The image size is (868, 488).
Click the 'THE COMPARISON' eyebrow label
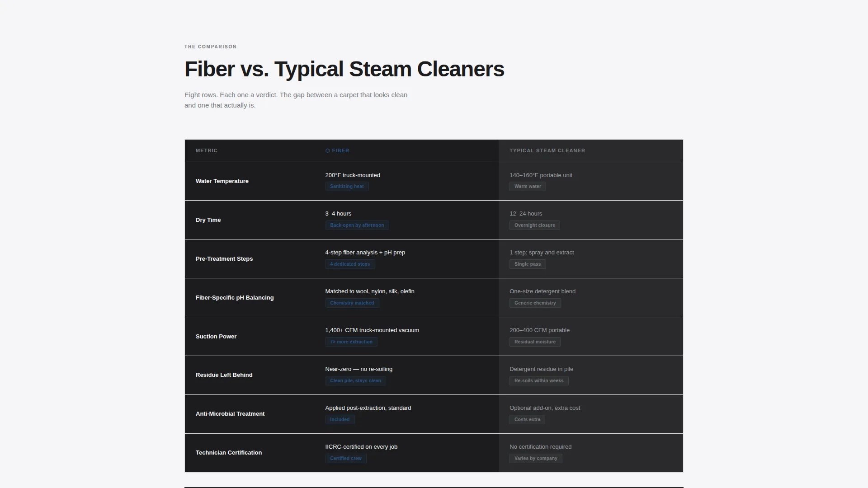(210, 47)
